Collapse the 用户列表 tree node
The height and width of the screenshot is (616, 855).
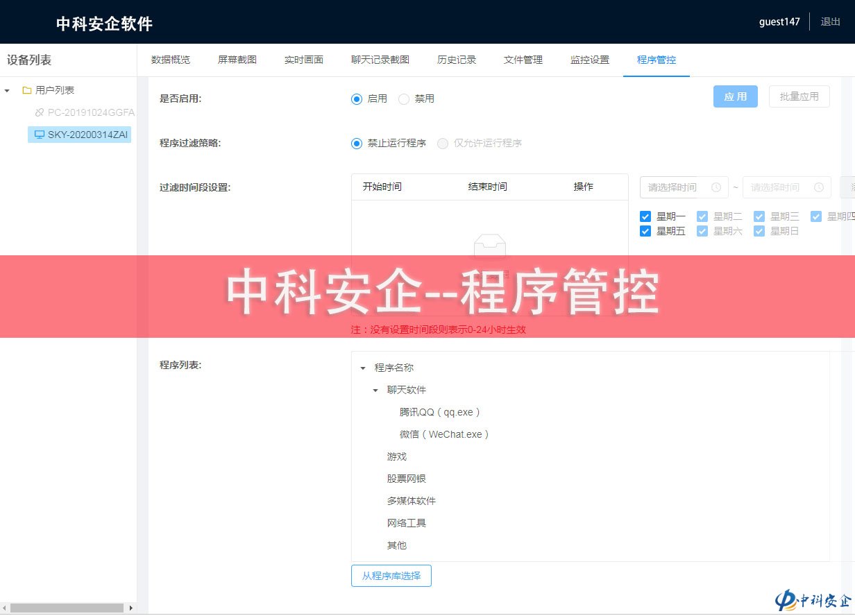(x=7, y=90)
